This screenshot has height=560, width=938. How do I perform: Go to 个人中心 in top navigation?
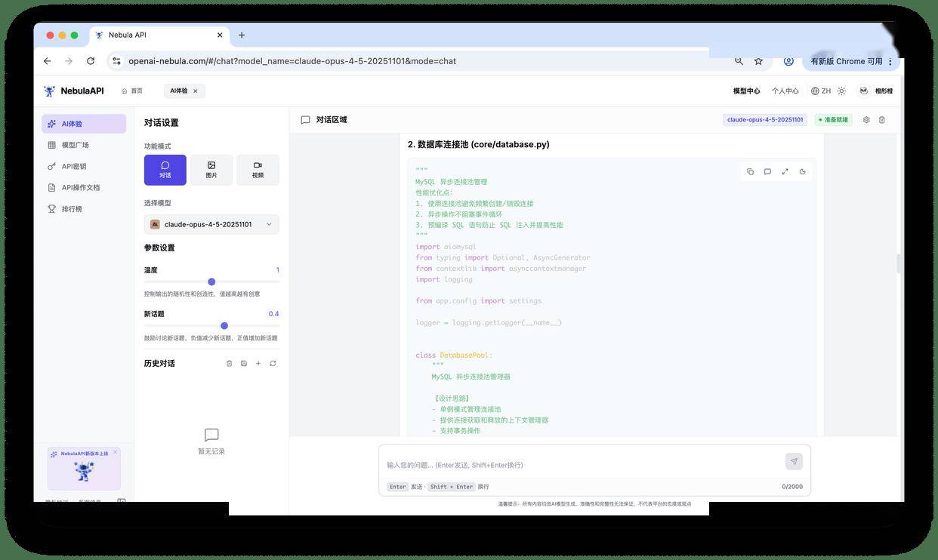[785, 91]
